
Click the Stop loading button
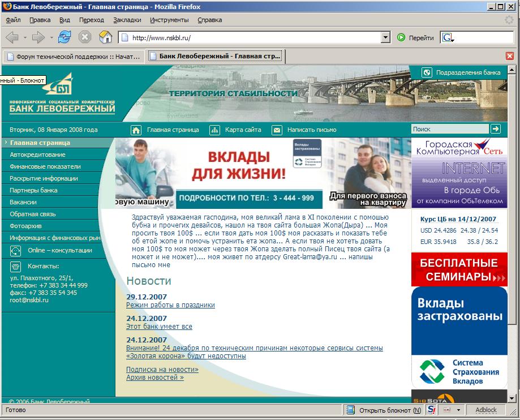click(x=84, y=37)
